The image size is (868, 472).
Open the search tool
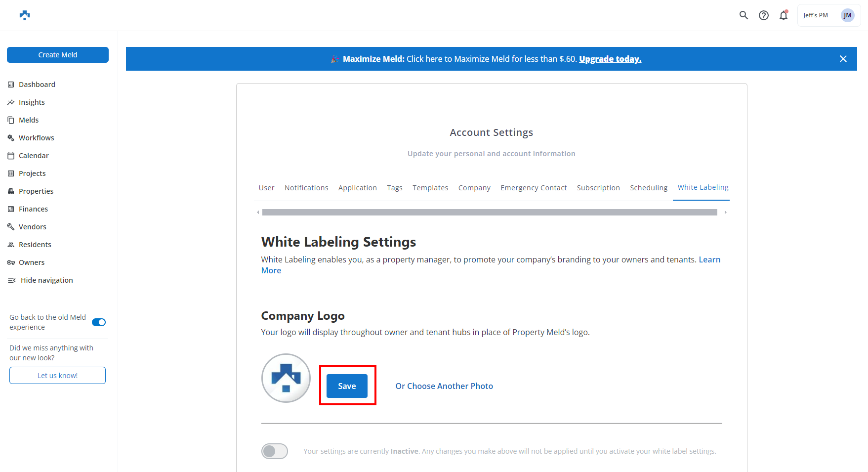pyautogui.click(x=744, y=15)
